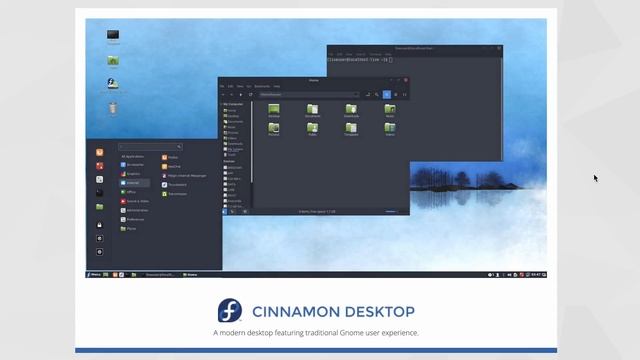Open the View menu in the Files window
The image size is (640, 360).
coord(240,87)
